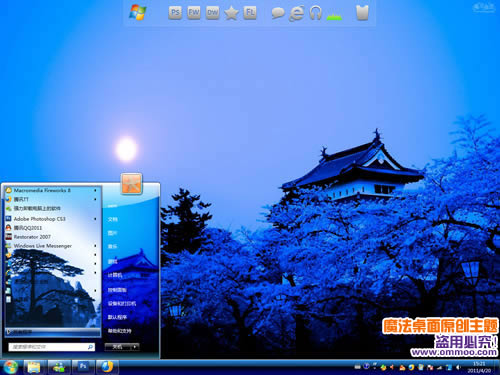500x375 pixels.
Task: Expand the 所有程序 all-programs list
Action: click(53, 332)
